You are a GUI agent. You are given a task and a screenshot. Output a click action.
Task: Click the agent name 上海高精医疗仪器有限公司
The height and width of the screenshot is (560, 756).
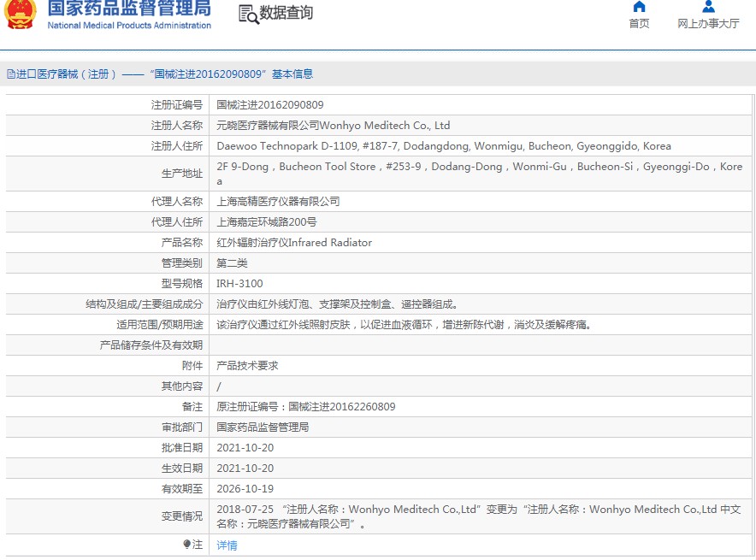(278, 202)
